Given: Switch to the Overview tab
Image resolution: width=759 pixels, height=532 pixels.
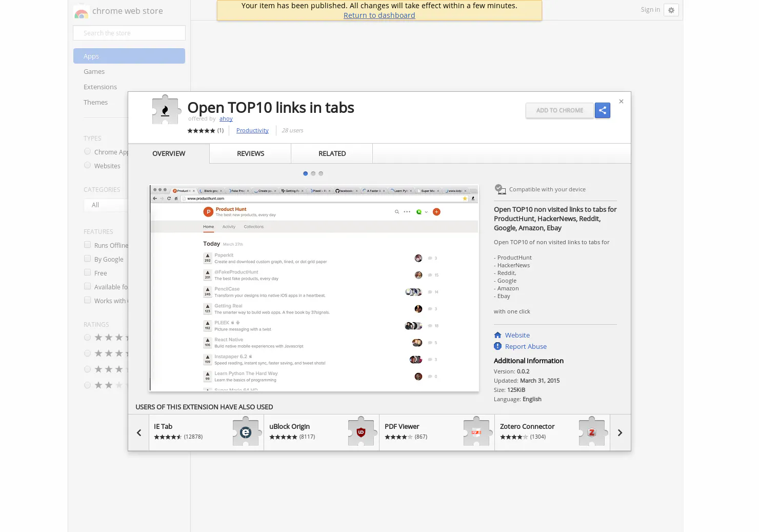Looking at the screenshot, I should tap(169, 153).
